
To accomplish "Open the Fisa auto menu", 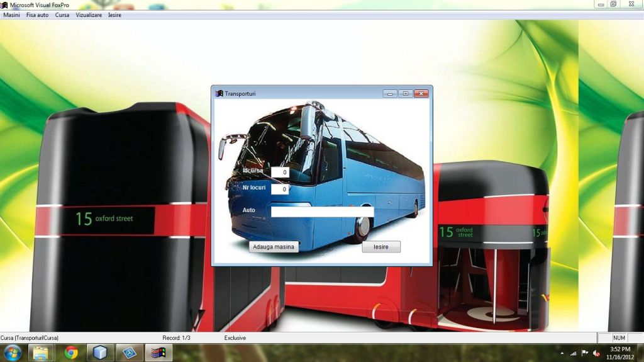I will pyautogui.click(x=37, y=14).
